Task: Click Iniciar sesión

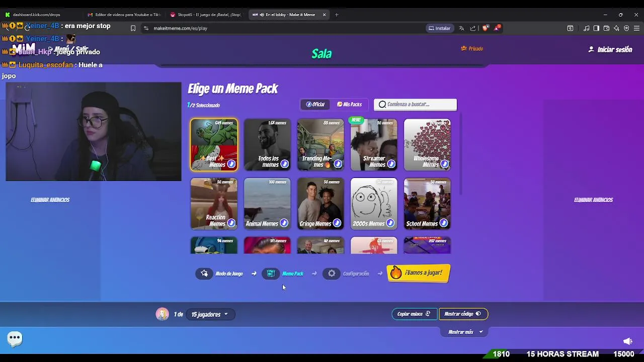Action: coord(610,50)
